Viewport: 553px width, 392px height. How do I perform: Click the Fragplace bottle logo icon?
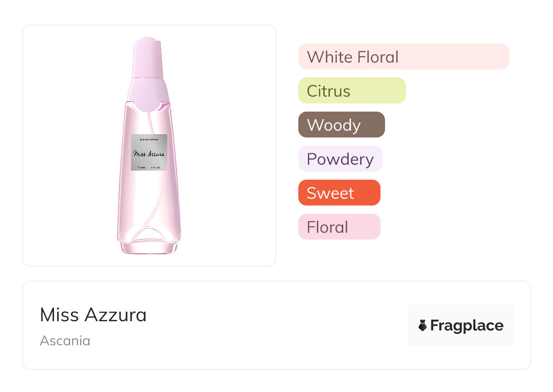pyautogui.click(x=423, y=325)
